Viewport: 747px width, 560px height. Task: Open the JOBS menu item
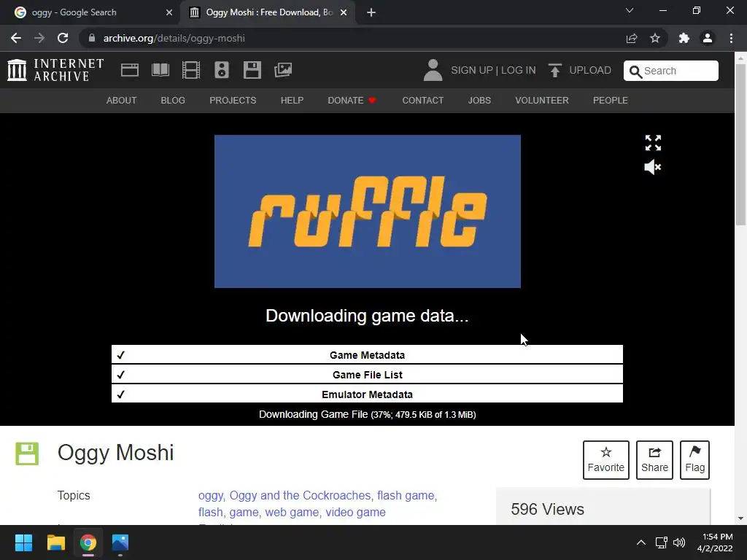pos(479,101)
